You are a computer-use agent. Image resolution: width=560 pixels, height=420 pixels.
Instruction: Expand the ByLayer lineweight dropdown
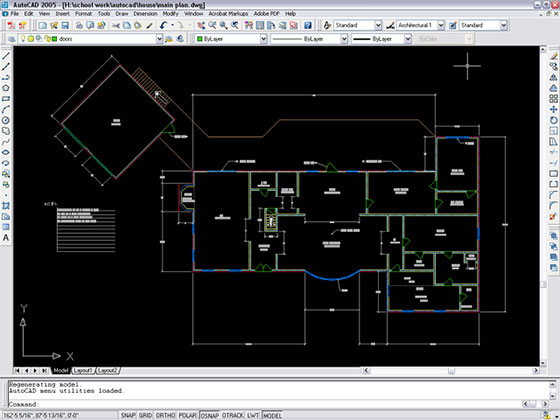[x=408, y=39]
